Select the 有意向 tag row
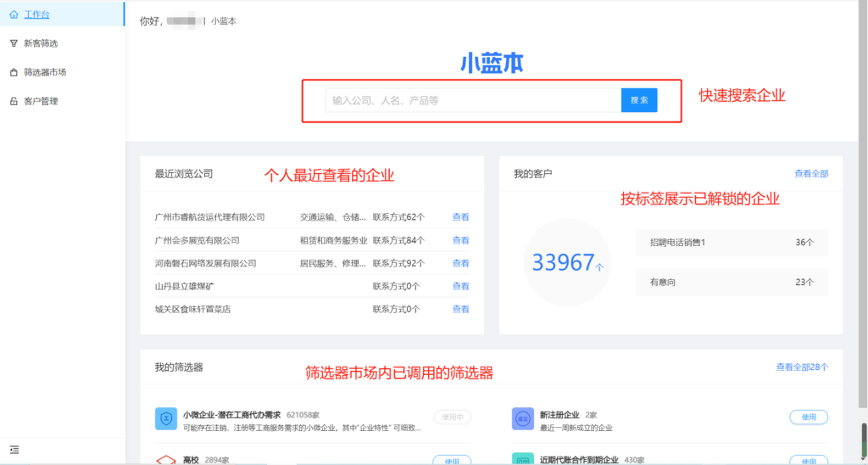The image size is (868, 465). click(732, 282)
